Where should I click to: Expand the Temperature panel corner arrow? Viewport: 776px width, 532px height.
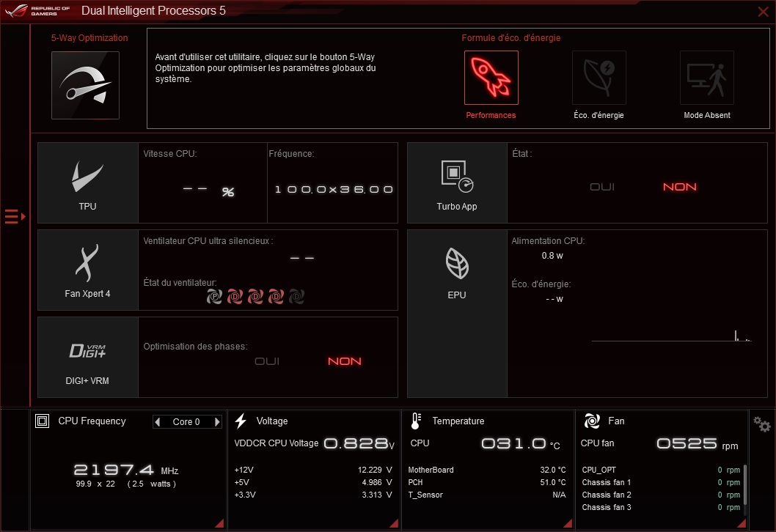pyautogui.click(x=567, y=522)
